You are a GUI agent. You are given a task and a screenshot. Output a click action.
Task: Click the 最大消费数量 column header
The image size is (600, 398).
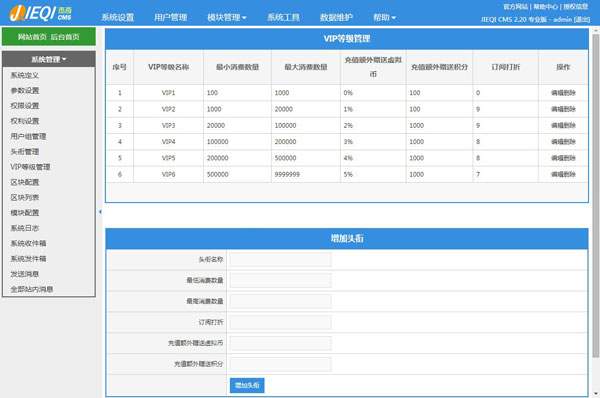coord(306,67)
